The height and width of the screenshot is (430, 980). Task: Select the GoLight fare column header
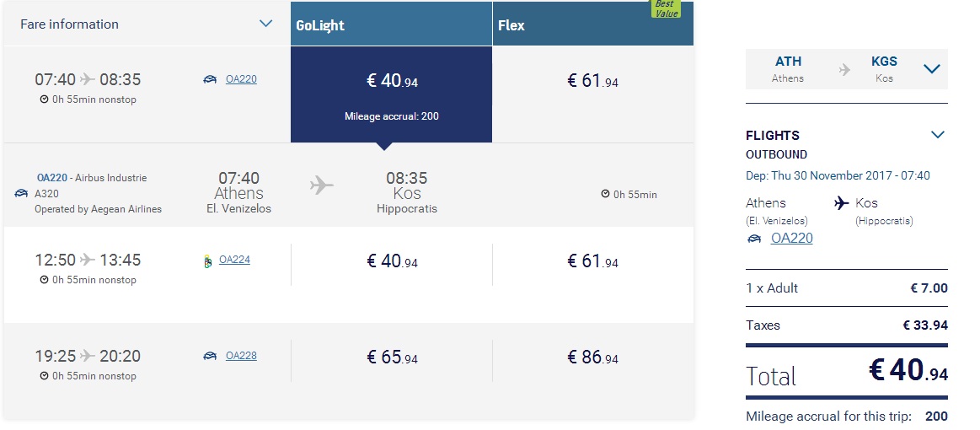point(391,24)
